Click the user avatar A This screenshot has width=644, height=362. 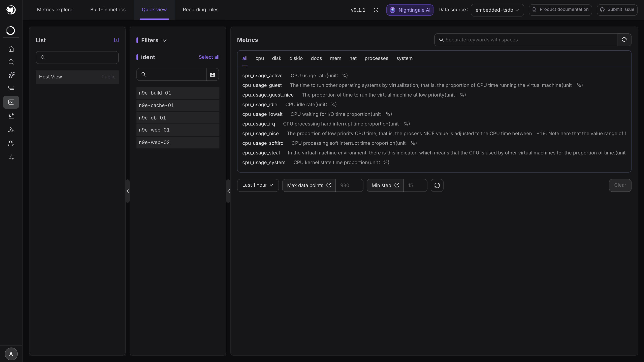11,354
